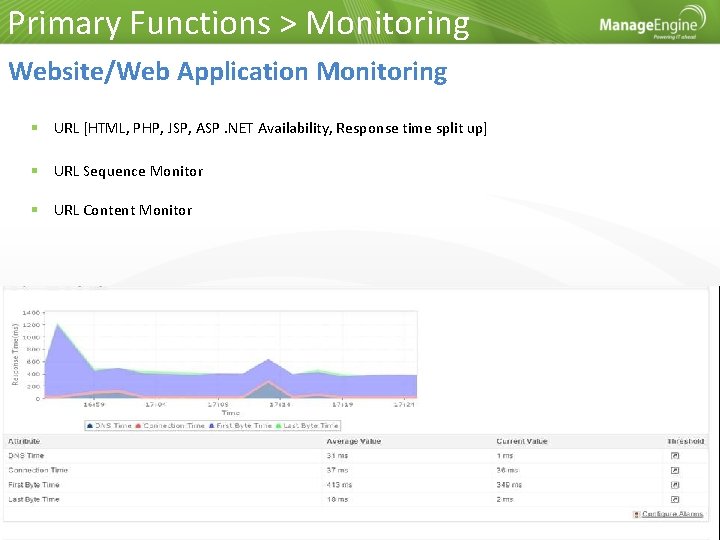
Task: Click the 1400 y-axis label
Action: (x=31, y=313)
